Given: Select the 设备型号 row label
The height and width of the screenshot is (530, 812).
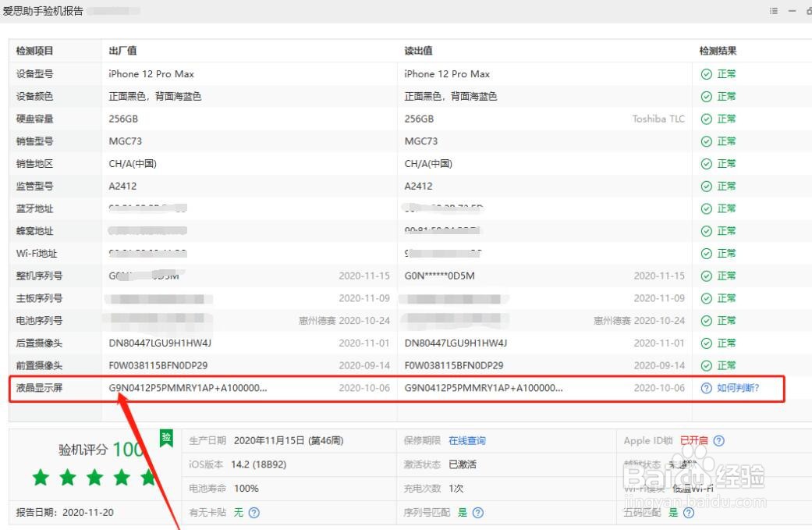Looking at the screenshot, I should click(x=34, y=74).
